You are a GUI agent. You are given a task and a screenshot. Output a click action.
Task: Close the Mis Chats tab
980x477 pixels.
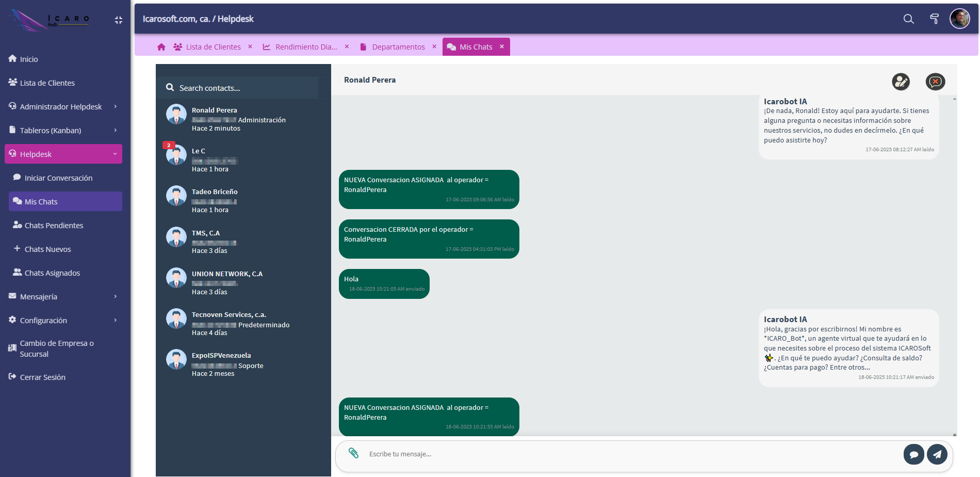[x=502, y=46]
